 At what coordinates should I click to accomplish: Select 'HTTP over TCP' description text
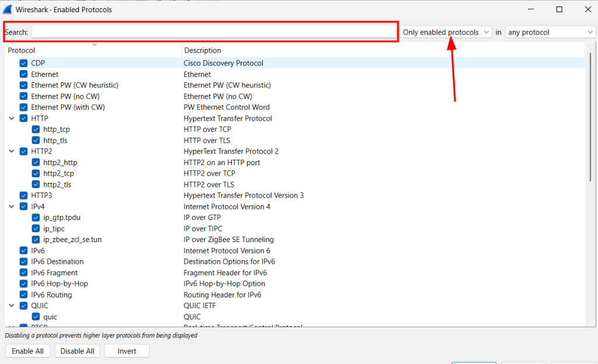click(x=207, y=129)
